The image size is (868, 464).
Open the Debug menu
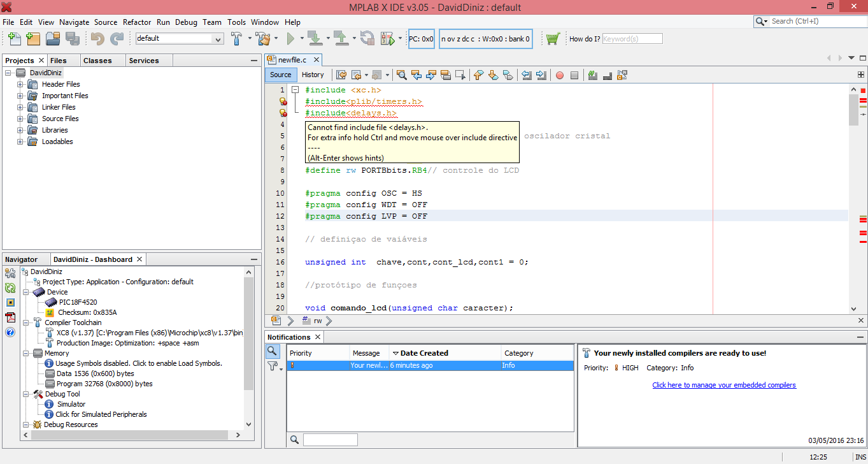pos(186,22)
